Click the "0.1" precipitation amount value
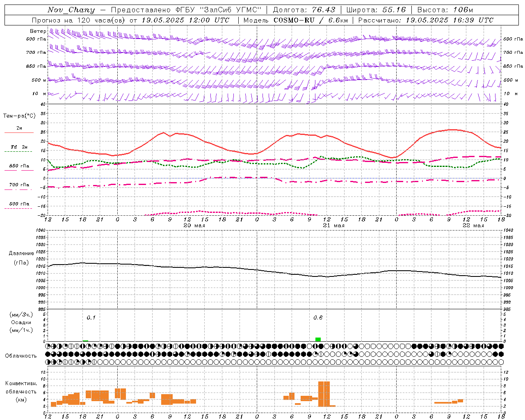This screenshot has height=420, width=525. [91, 317]
